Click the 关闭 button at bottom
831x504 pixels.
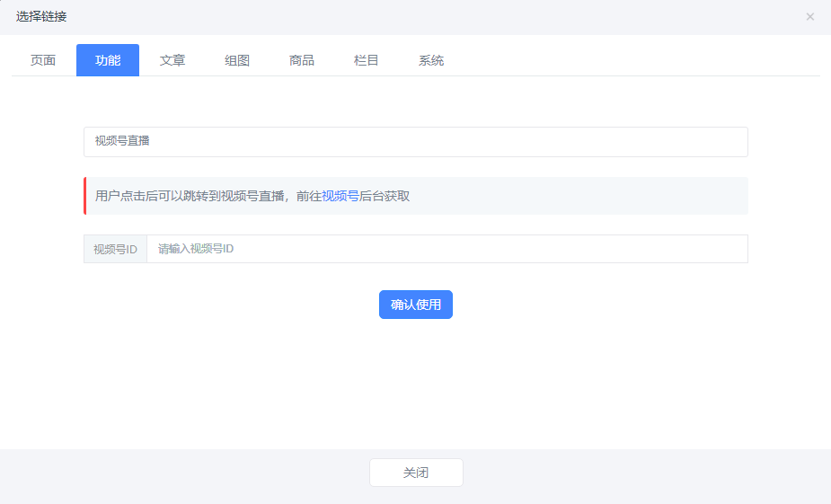[416, 473]
